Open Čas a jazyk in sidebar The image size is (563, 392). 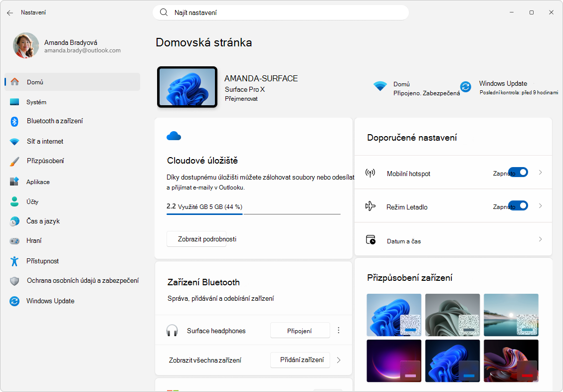(x=72, y=221)
